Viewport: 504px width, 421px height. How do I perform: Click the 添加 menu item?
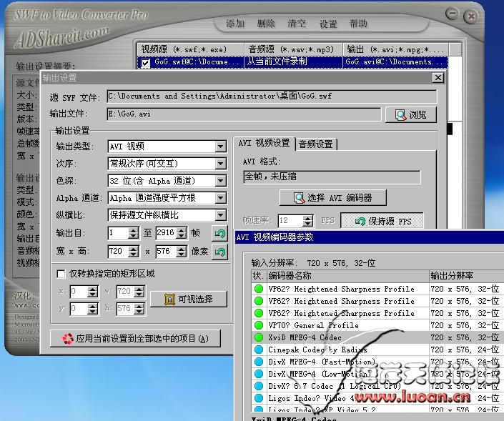pos(235,24)
